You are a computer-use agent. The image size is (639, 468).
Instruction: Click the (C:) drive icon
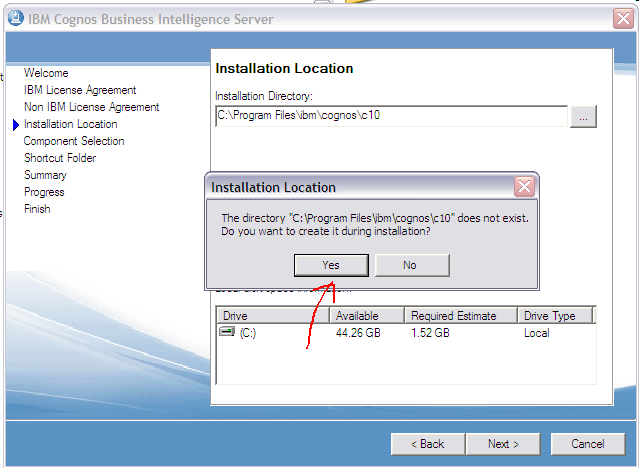click(x=227, y=332)
